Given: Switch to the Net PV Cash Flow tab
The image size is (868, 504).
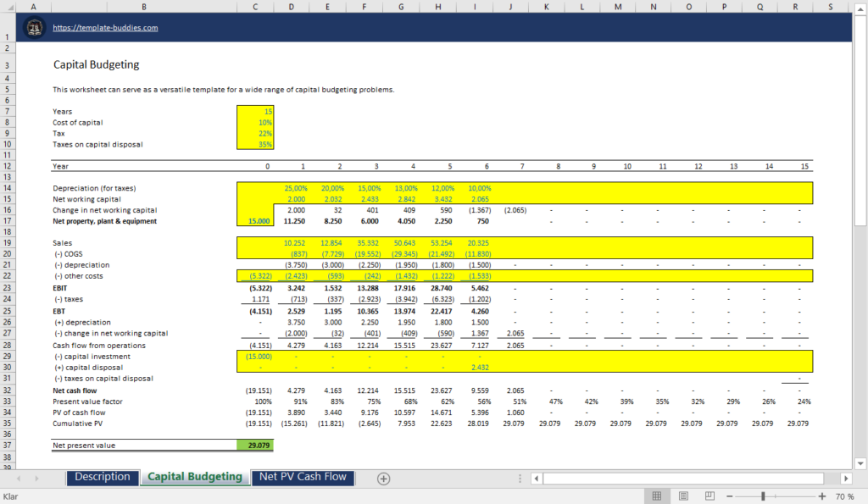Looking at the screenshot, I should coord(302,477).
